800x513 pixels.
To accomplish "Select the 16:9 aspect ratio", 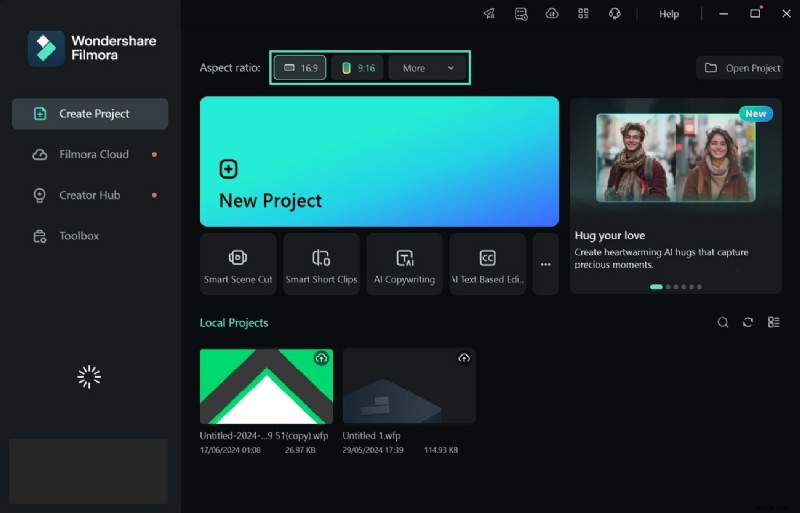I will (300, 68).
